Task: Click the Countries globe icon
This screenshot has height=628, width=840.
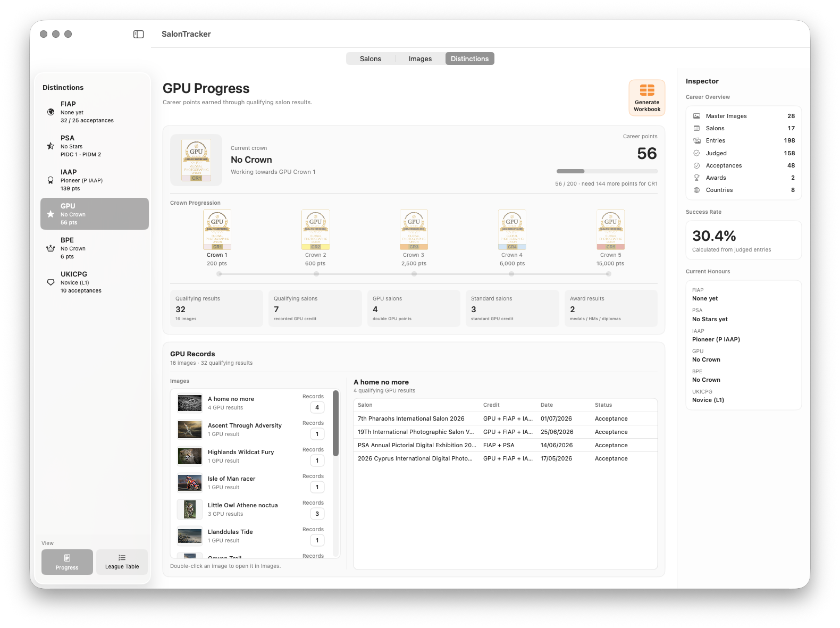Action: pyautogui.click(x=696, y=190)
